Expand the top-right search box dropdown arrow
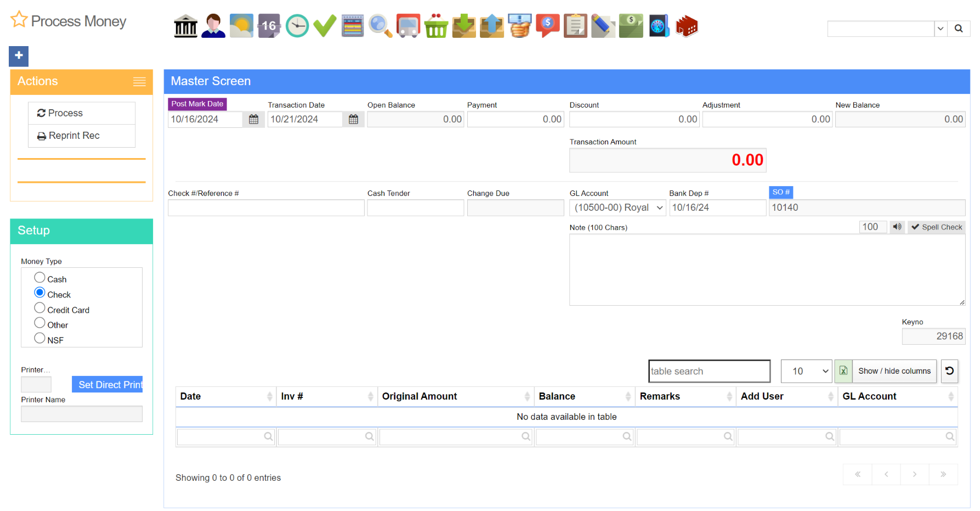 941,29
